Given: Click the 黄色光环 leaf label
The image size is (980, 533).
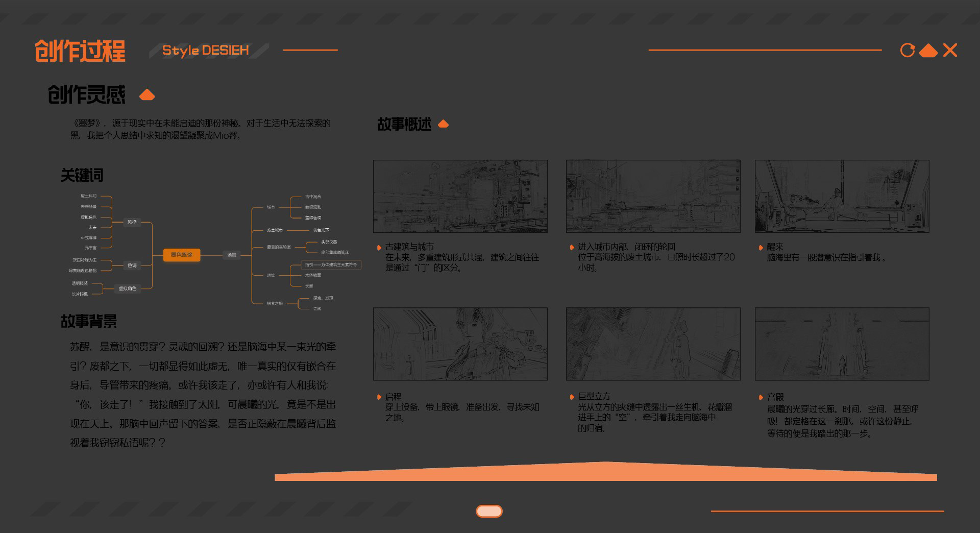Looking at the screenshot, I should (321, 230).
